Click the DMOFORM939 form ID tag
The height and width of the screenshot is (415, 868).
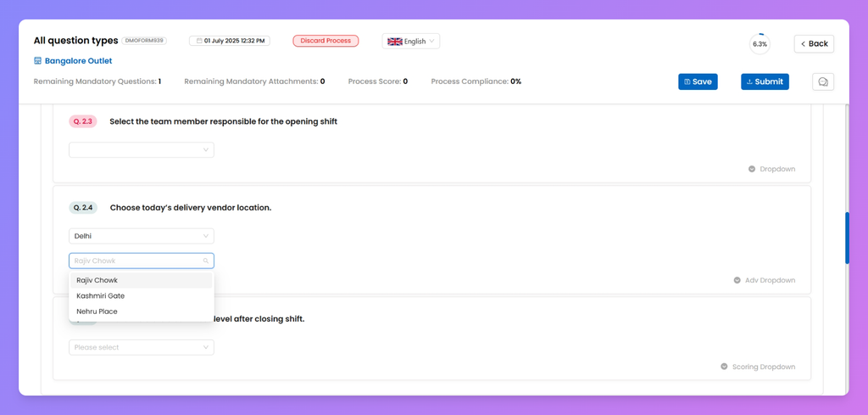[x=144, y=41]
